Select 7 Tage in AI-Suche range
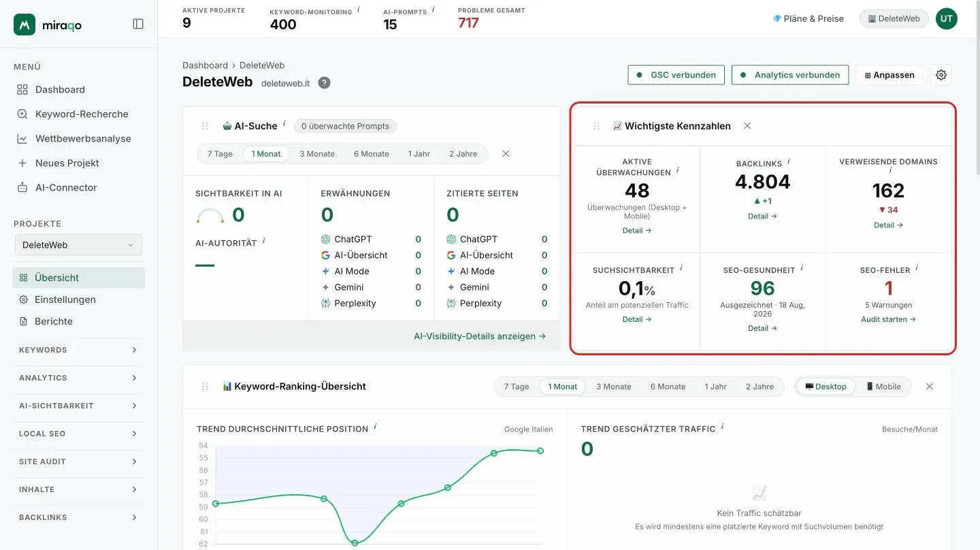 point(220,154)
